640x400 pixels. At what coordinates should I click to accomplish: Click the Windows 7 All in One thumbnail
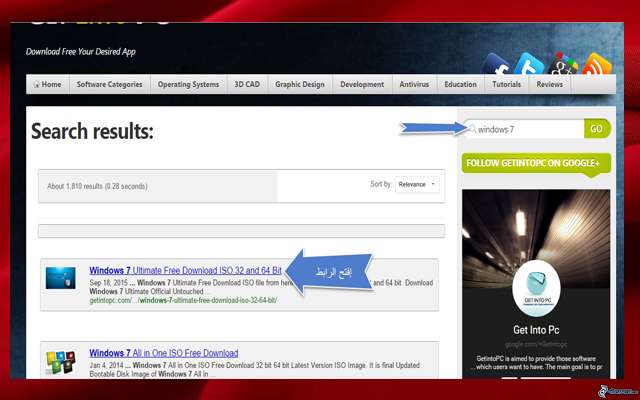60,362
